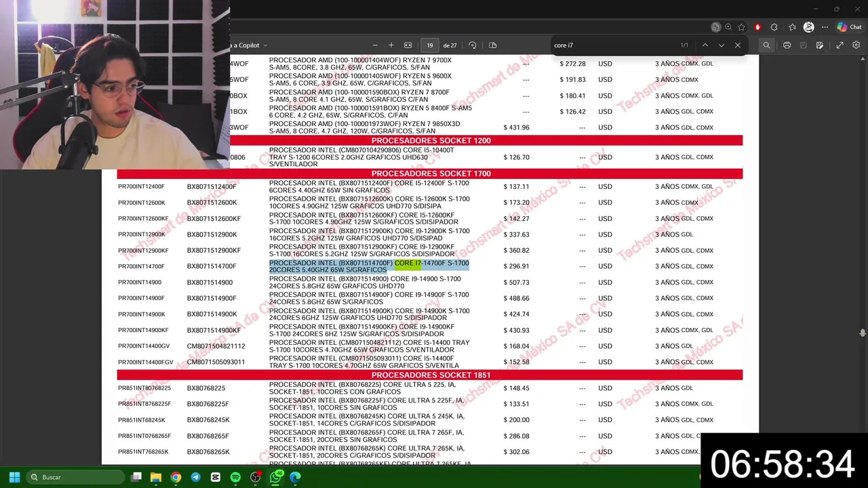Click the save as icon

[820, 45]
